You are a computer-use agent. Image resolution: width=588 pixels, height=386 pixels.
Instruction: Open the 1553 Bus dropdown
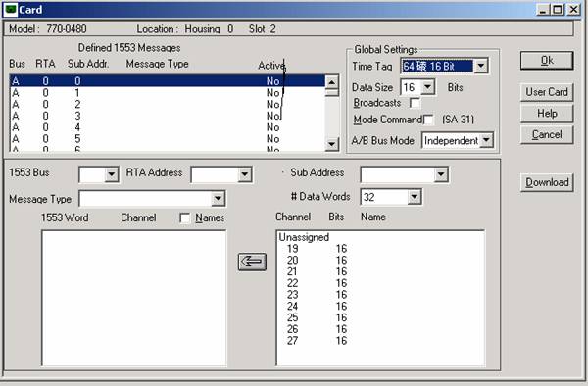tap(112, 174)
